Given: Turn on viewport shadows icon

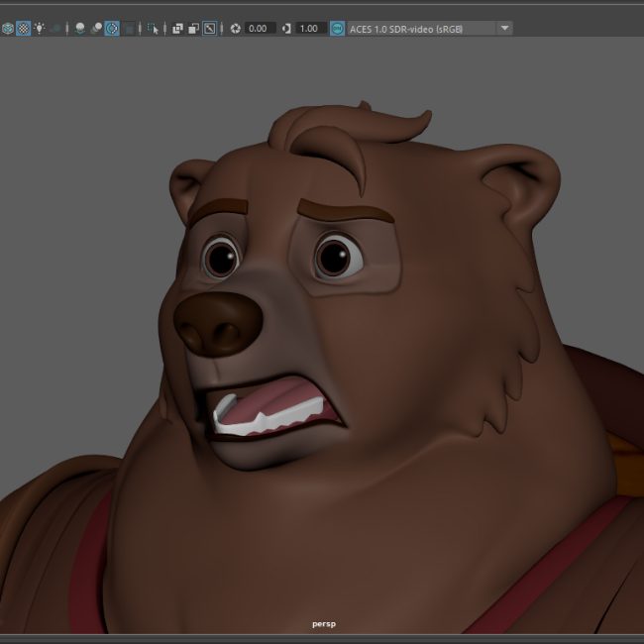Looking at the screenshot, I should pos(55,29).
